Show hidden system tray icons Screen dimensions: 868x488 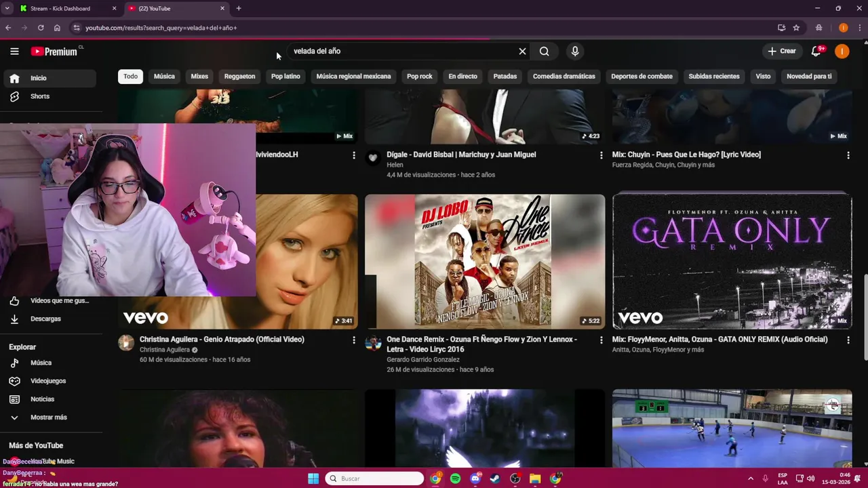pyautogui.click(x=750, y=479)
